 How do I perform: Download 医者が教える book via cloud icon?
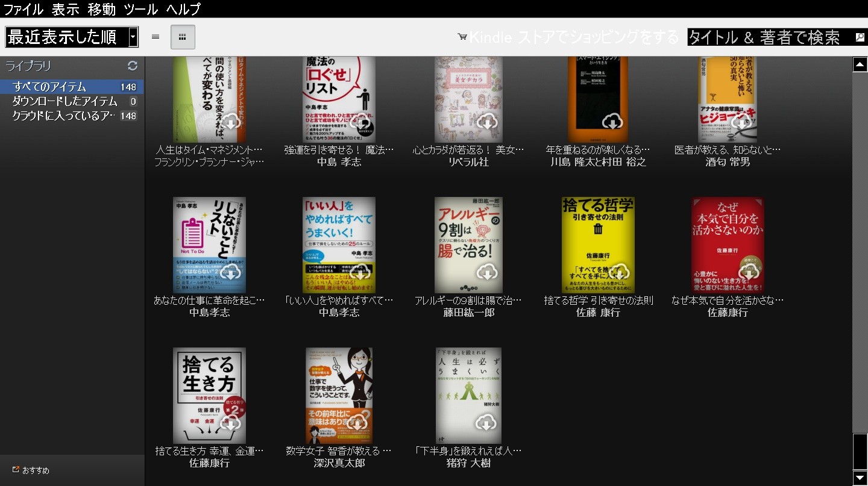(x=741, y=122)
